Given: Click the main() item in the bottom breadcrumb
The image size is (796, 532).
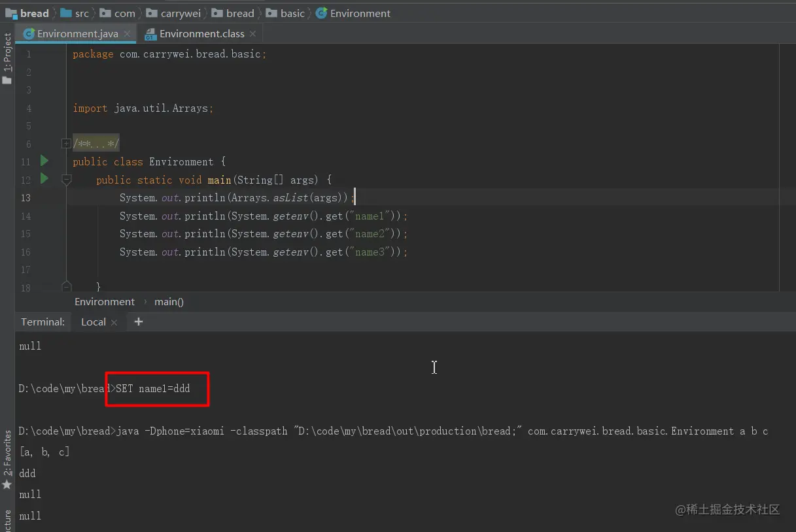Looking at the screenshot, I should pyautogui.click(x=169, y=301).
